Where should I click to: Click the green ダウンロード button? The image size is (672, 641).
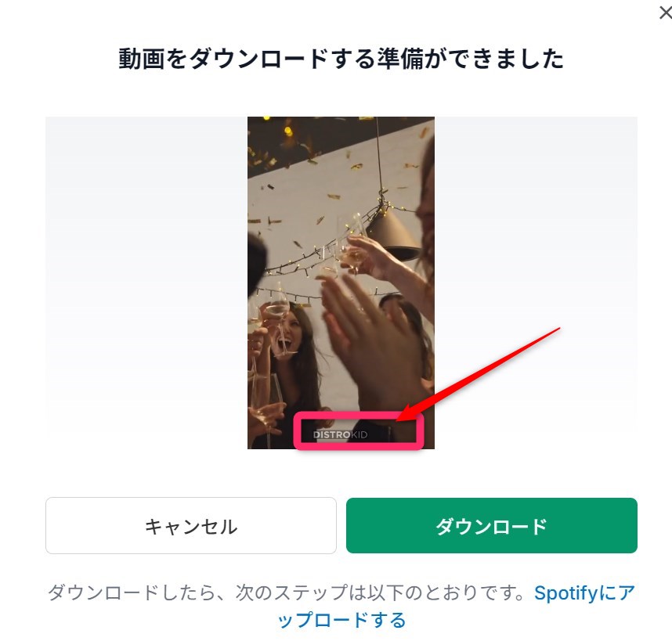492,525
